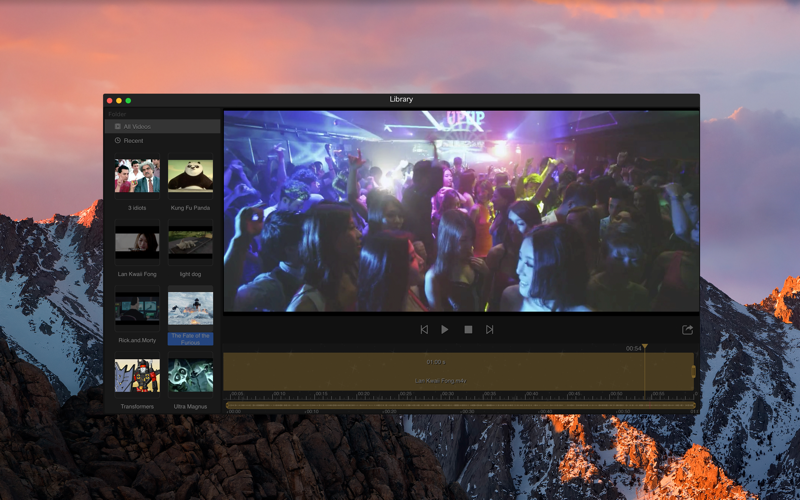Select the Rick.and.Morty thumbnail
This screenshot has width=800, height=500.
pyautogui.click(x=137, y=308)
